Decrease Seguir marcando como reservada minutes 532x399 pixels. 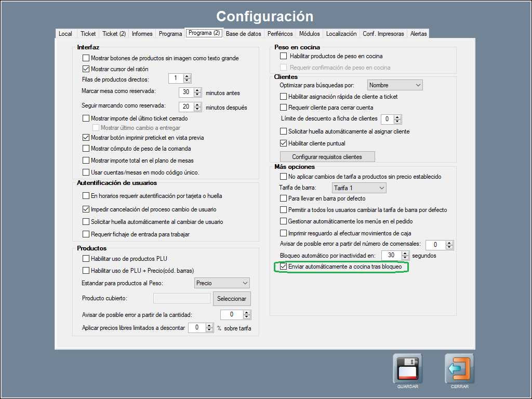click(197, 109)
